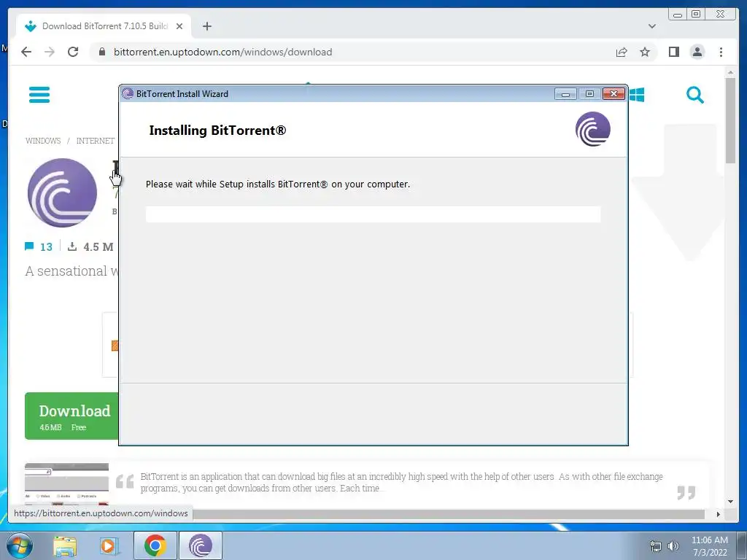The width and height of the screenshot is (747, 560).
Task: Click the Uptodown search magnifier icon
Action: pos(695,95)
